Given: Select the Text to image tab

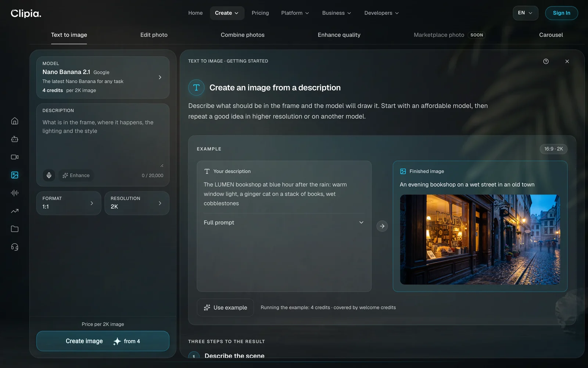Looking at the screenshot, I should (x=69, y=35).
